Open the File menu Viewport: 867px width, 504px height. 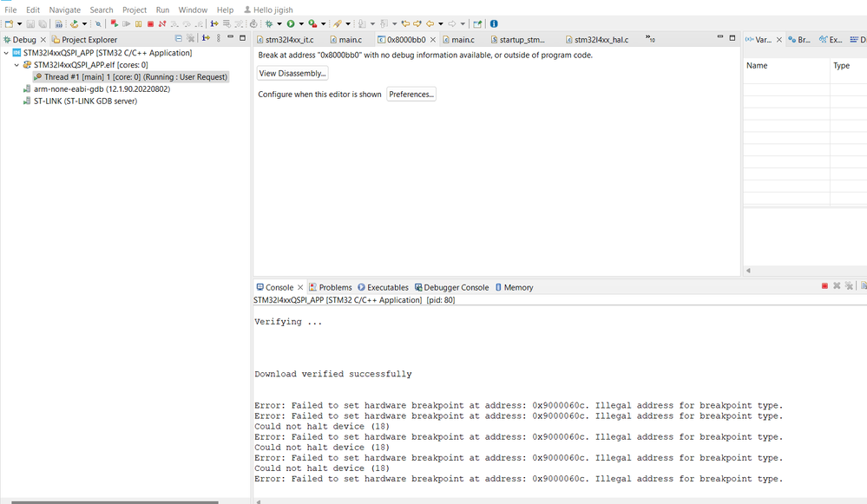click(10, 10)
